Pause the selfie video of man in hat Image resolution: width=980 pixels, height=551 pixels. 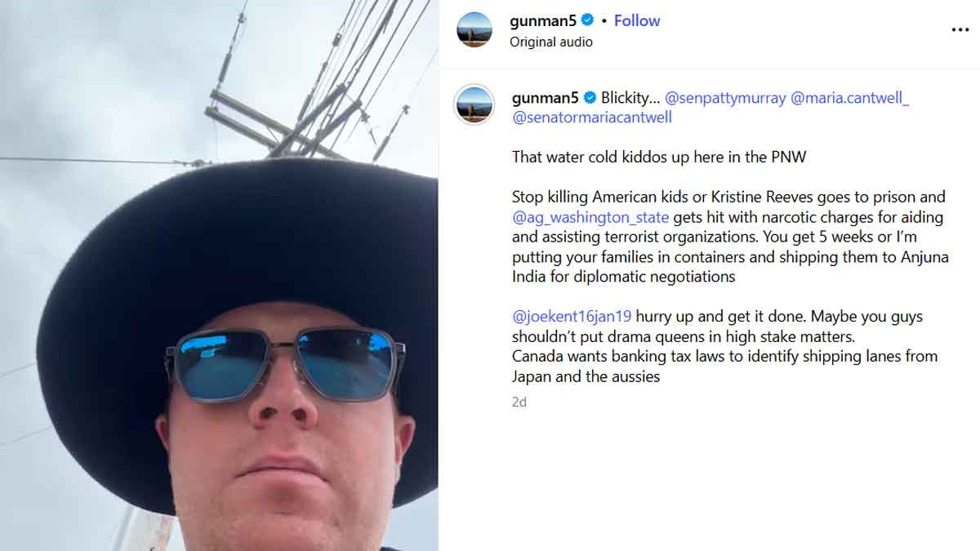219,275
